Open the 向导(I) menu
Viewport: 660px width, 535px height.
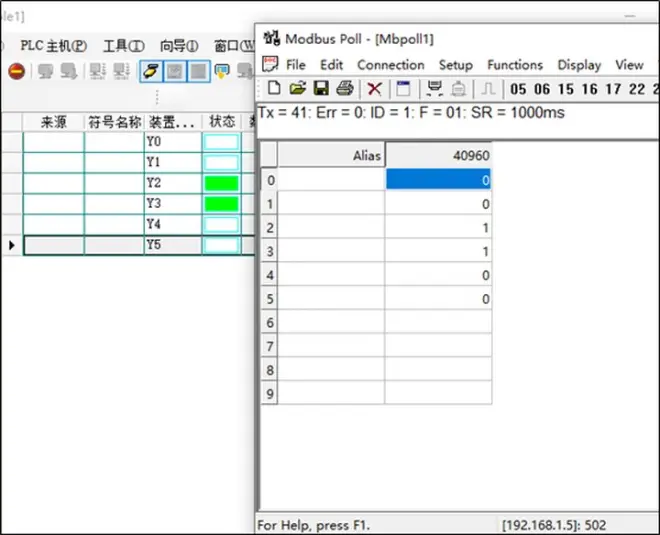[x=179, y=45]
